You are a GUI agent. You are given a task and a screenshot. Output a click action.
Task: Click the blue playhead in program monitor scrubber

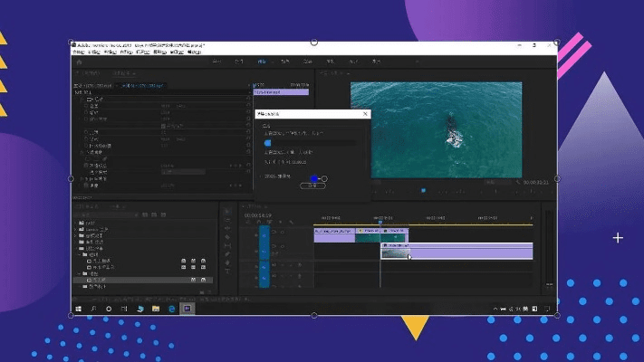tap(422, 190)
